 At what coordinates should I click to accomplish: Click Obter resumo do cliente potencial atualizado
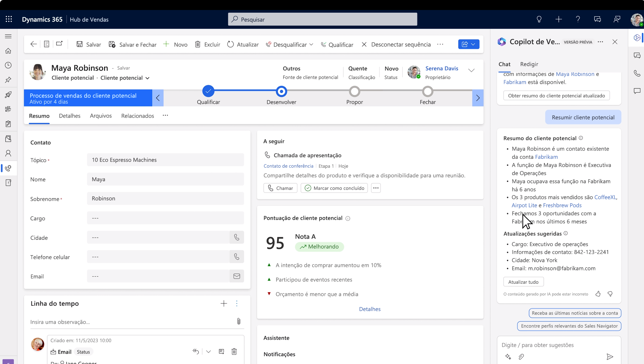click(556, 96)
